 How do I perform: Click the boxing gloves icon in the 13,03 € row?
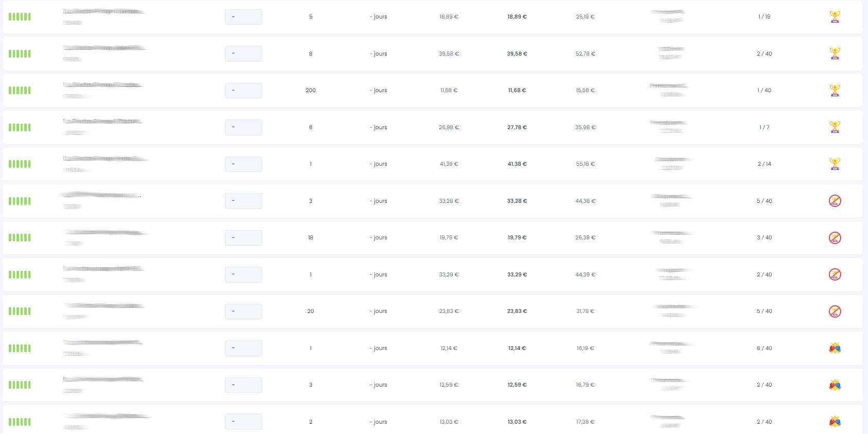click(x=835, y=422)
